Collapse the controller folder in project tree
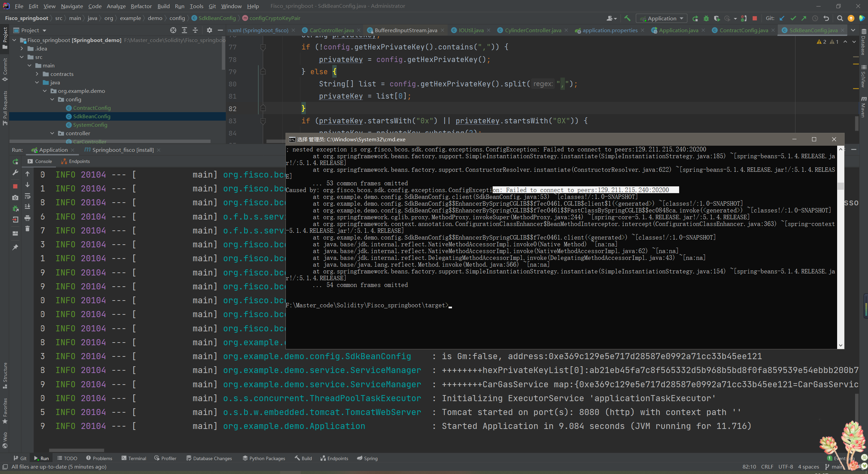Image resolution: width=868 pixels, height=474 pixels. 52,133
